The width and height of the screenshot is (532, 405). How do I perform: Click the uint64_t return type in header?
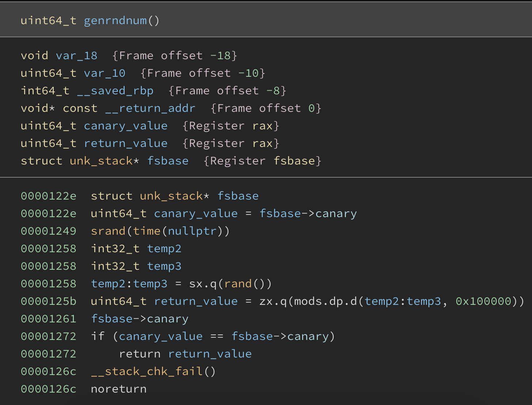click(x=49, y=20)
